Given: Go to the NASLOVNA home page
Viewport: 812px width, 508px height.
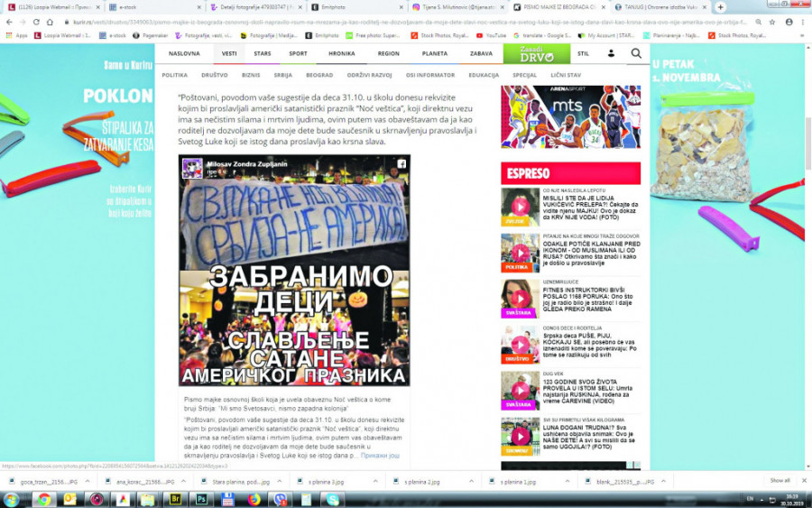Looking at the screenshot, I should [184, 54].
